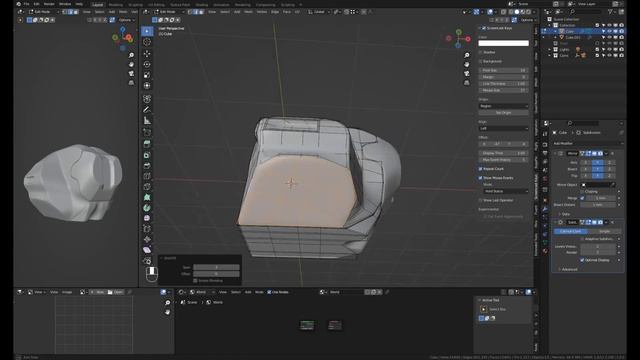The image size is (640, 360).
Task: Click Mirror Object field
Action: (x=598, y=185)
